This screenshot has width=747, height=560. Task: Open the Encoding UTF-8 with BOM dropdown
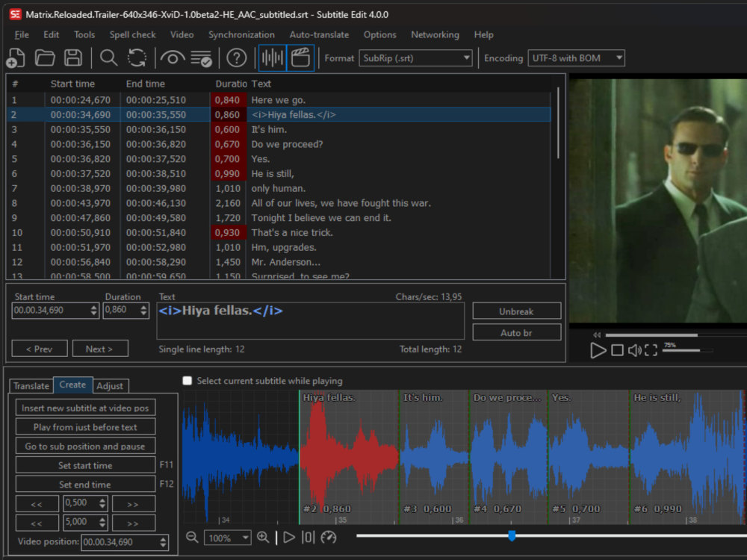(x=576, y=58)
